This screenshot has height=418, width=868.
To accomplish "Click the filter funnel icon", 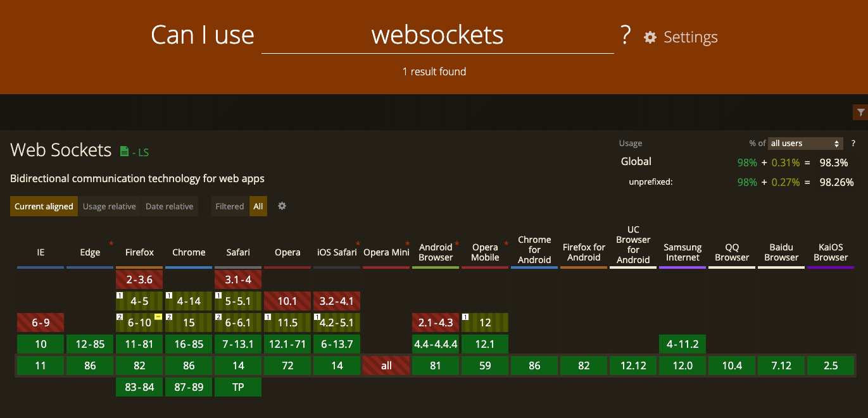I will (860, 113).
